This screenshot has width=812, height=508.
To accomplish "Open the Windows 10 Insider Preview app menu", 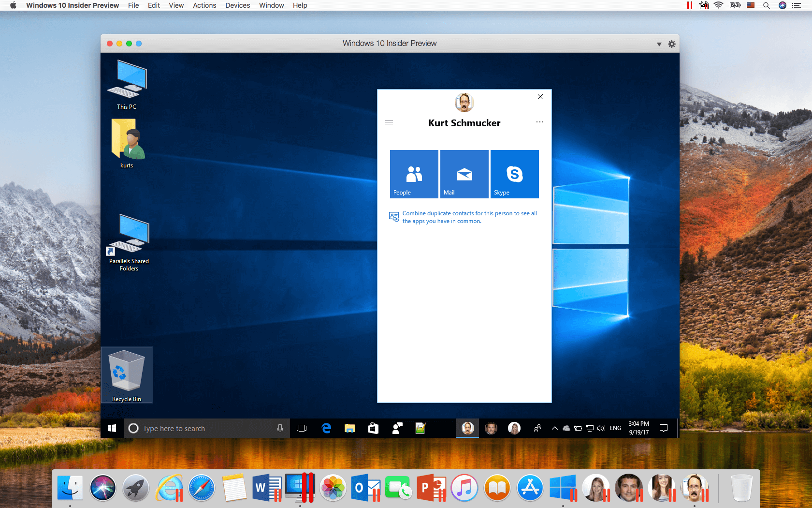I will (72, 5).
